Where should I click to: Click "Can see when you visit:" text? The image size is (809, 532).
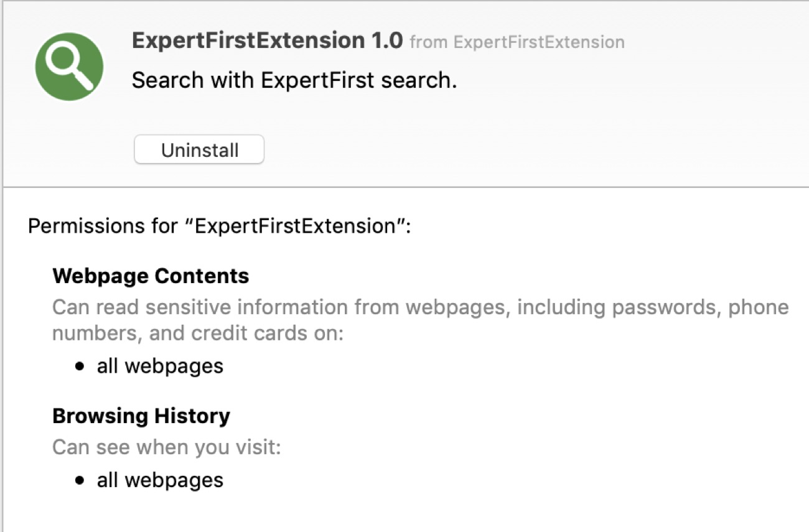coord(166,447)
